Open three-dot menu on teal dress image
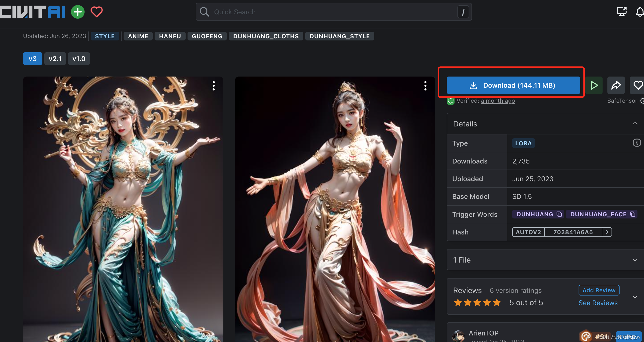Screen dimensions: 644x342 pos(213,86)
